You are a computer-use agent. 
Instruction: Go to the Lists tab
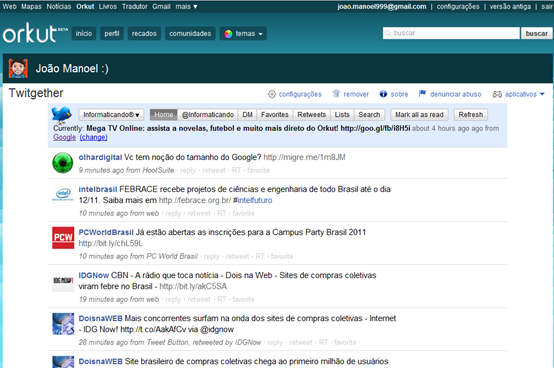click(x=342, y=114)
